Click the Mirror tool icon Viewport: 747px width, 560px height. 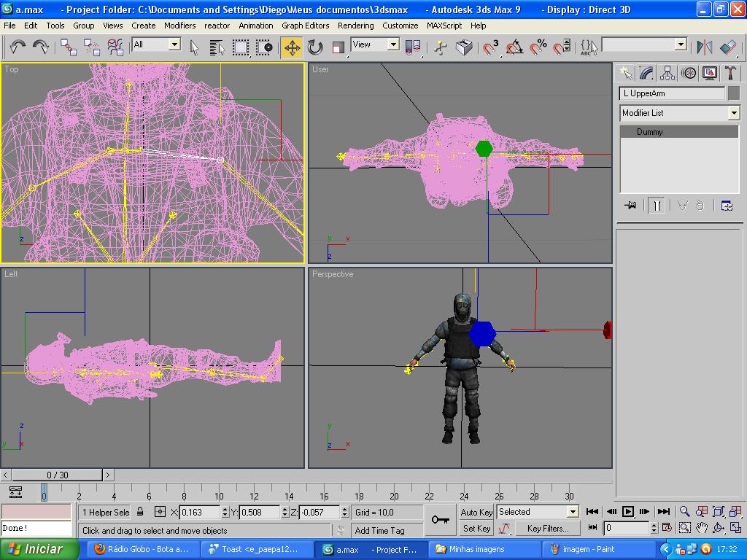coord(704,47)
